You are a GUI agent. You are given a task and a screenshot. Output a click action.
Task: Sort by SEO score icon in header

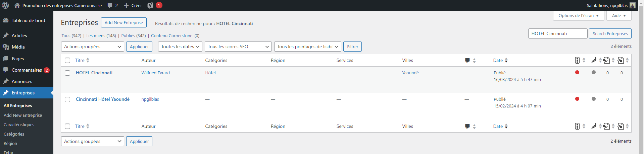coord(580,60)
